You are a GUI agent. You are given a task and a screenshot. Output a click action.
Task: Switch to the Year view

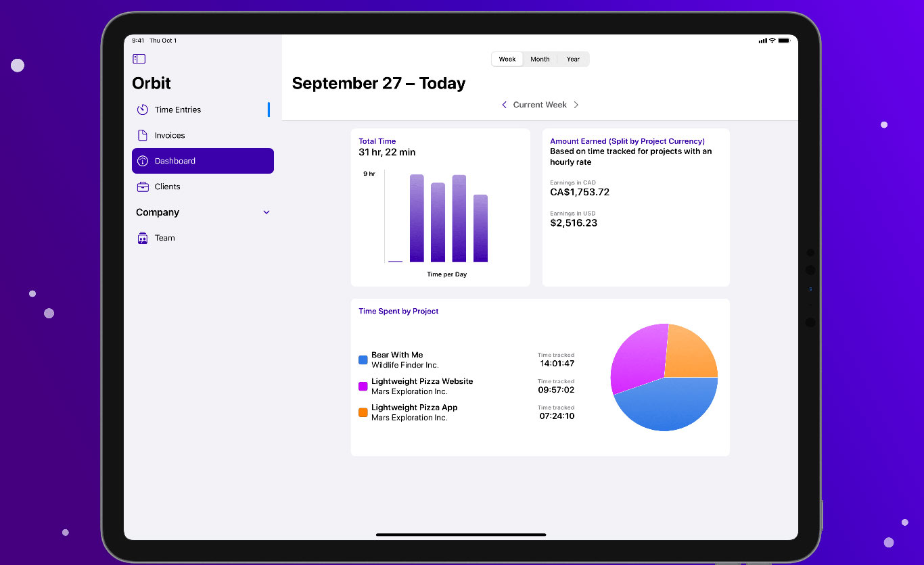point(573,59)
